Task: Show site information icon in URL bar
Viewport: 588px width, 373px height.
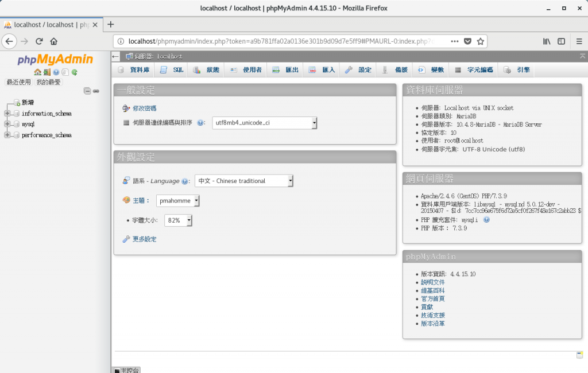Action: point(121,41)
